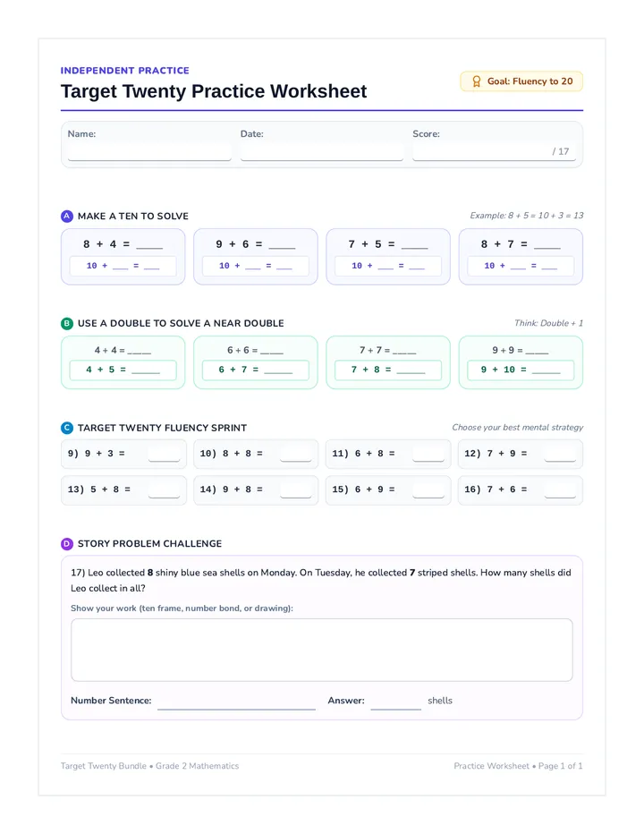Click the Target Twenty Practice Worksheet title
644x834 pixels.
coord(214,91)
